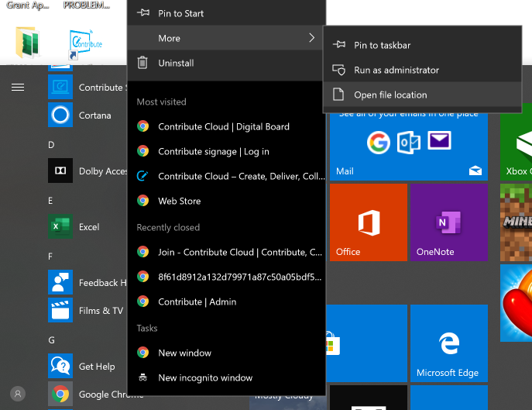Screen dimensions: 532x410
Task: Click the letter F section header
Action: (x=50, y=256)
